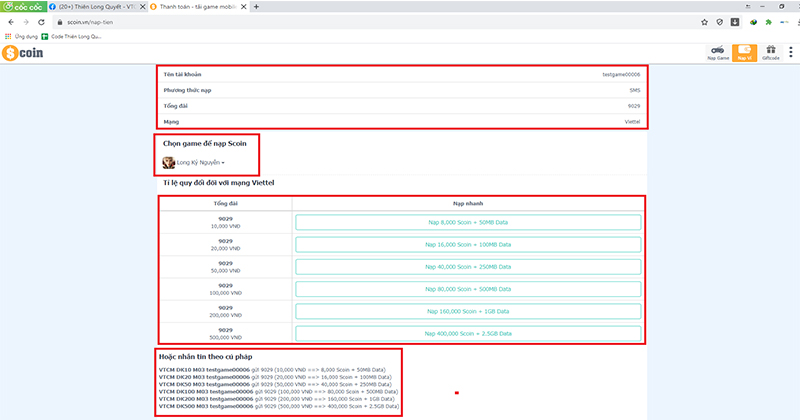Screen dimensions: 800x420
Task: Open the browser download icon
Action: pos(735,22)
